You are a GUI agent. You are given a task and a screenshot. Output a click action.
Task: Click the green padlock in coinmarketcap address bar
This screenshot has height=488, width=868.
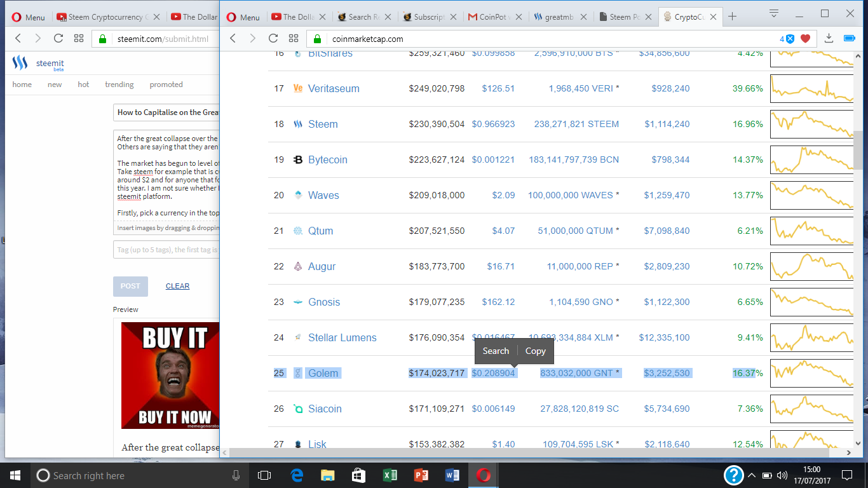coord(318,39)
